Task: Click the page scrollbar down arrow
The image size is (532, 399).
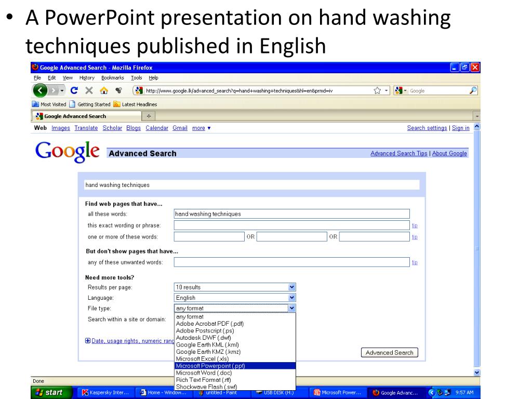Action: (x=477, y=372)
